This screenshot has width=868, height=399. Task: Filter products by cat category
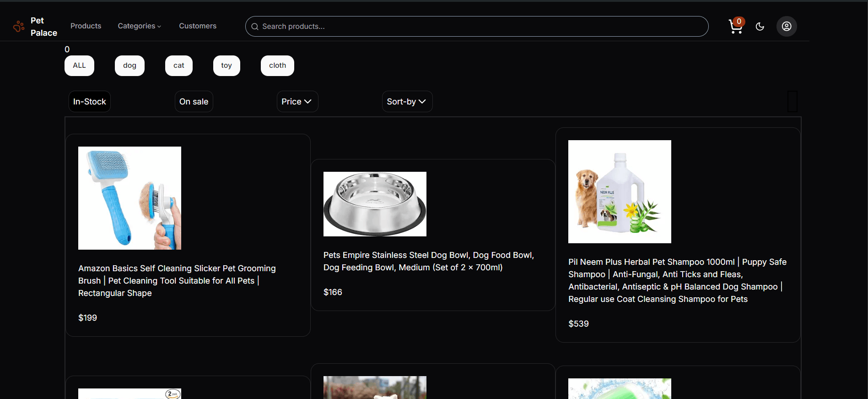point(178,66)
